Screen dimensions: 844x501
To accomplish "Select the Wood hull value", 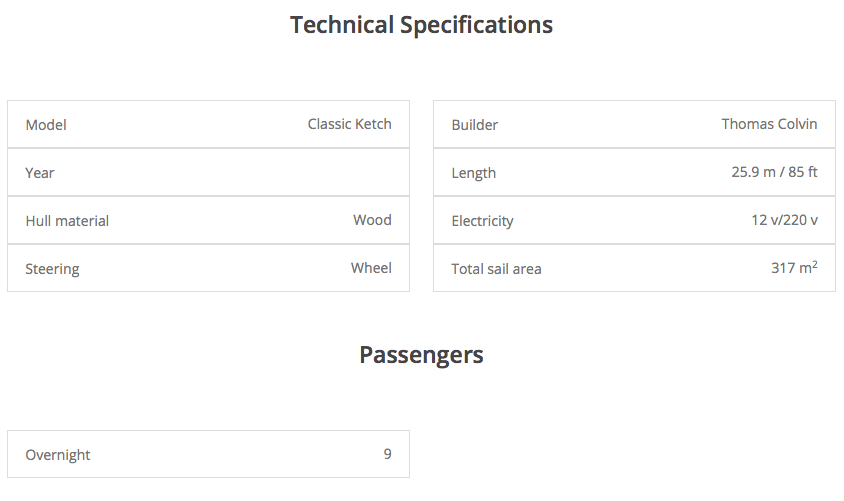I will coord(372,220).
